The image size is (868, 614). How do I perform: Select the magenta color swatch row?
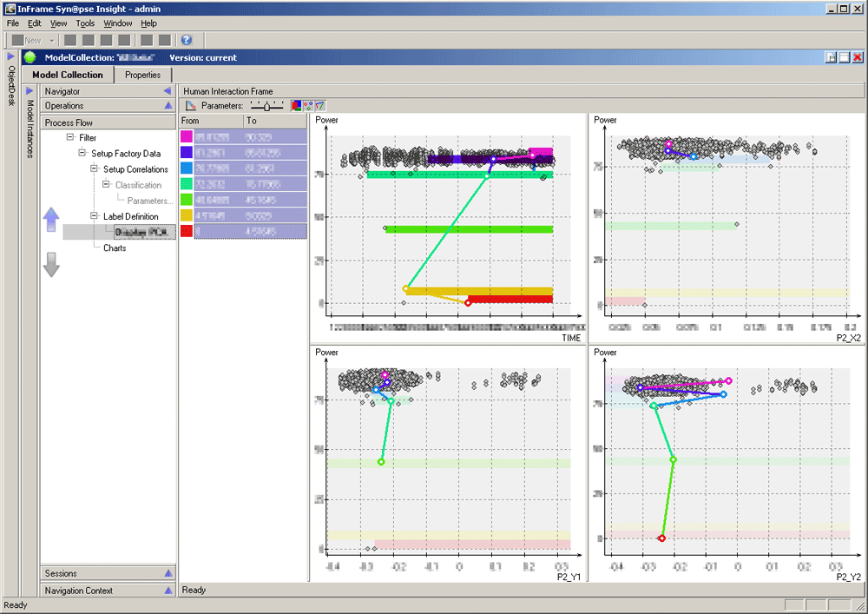click(187, 136)
